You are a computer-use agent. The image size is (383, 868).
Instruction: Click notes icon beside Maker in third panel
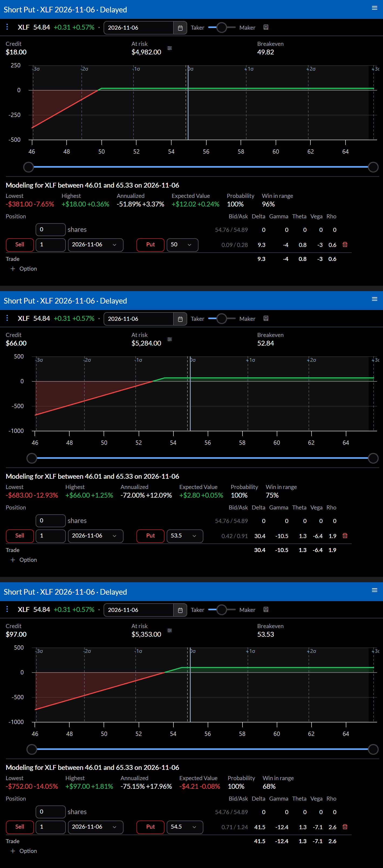point(266,609)
